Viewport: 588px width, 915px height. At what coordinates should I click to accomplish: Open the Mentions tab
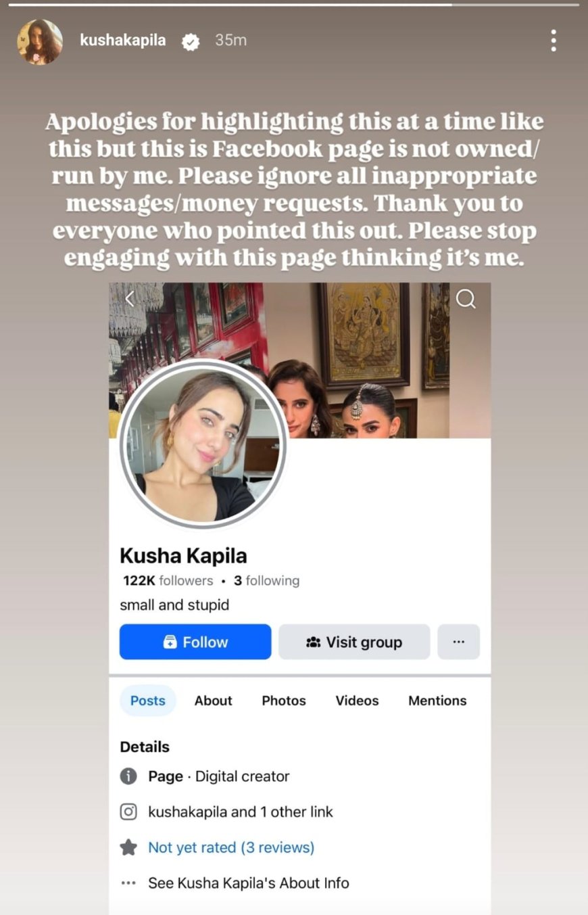(x=437, y=701)
